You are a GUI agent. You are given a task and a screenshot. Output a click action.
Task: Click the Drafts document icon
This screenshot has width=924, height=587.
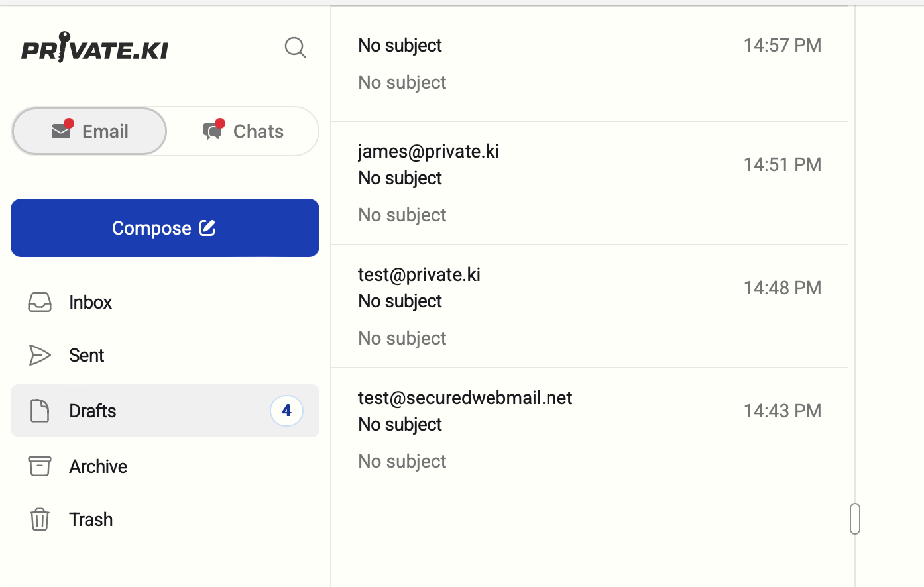click(x=40, y=411)
